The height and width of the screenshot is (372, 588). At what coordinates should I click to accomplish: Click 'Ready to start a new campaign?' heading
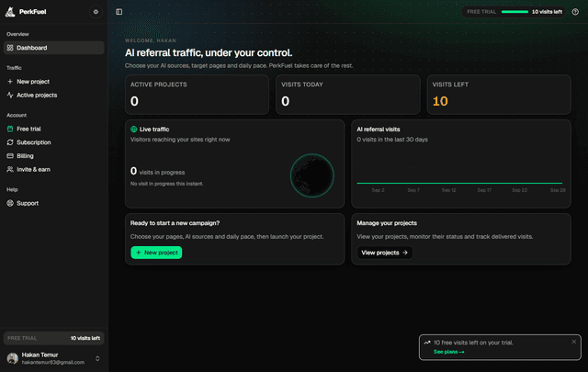coord(175,223)
